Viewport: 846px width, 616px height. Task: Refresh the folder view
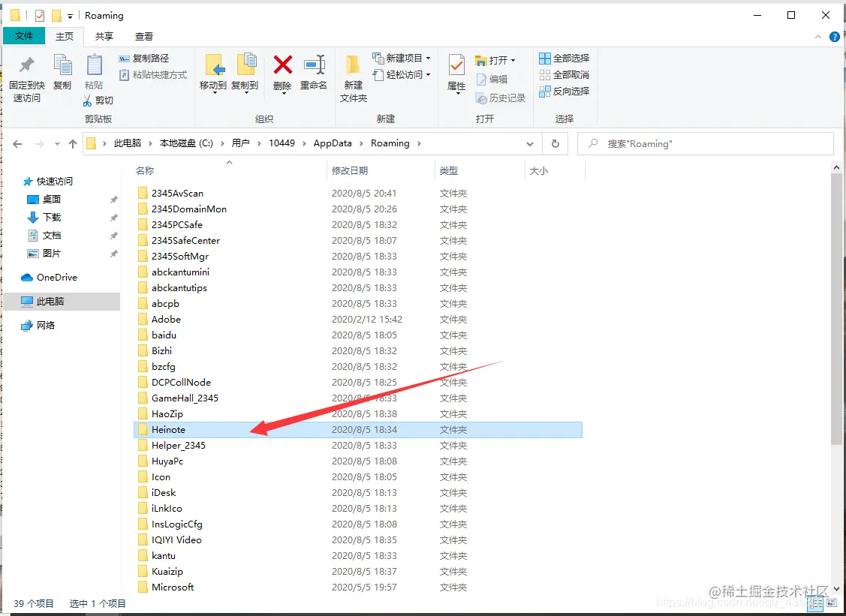(555, 144)
